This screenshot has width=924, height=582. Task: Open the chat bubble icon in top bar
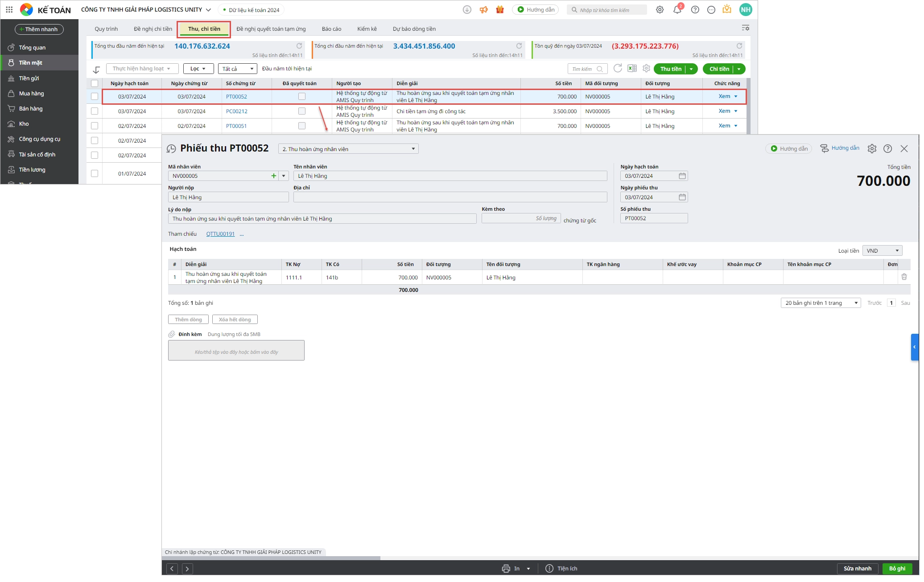coord(711,10)
